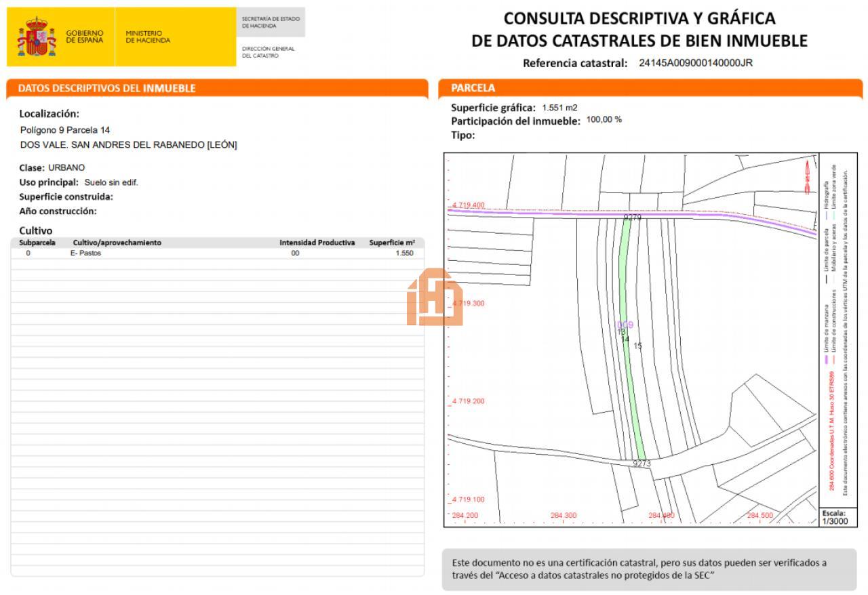Click the red north arrow on map
This screenshot has height=595, width=868.
[x=807, y=176]
